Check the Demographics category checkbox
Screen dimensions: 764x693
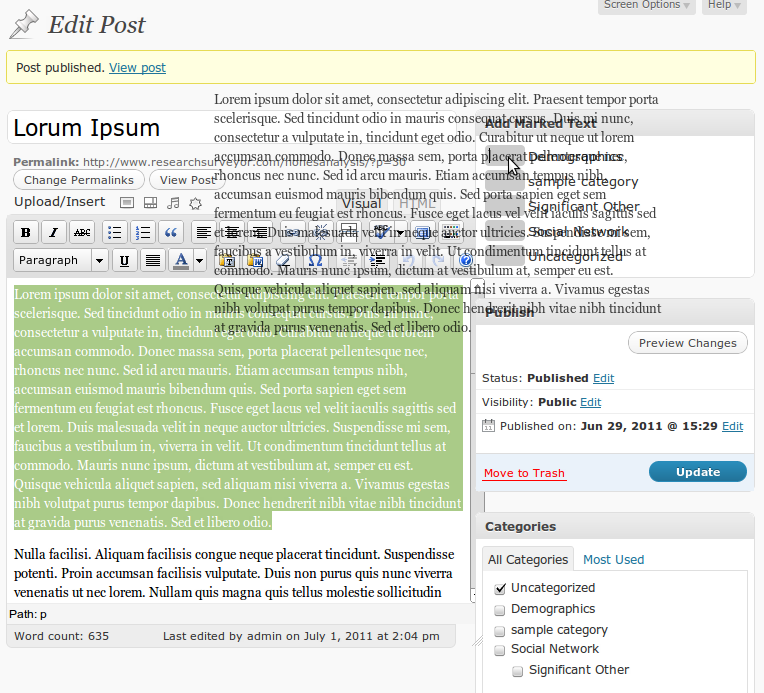click(499, 610)
